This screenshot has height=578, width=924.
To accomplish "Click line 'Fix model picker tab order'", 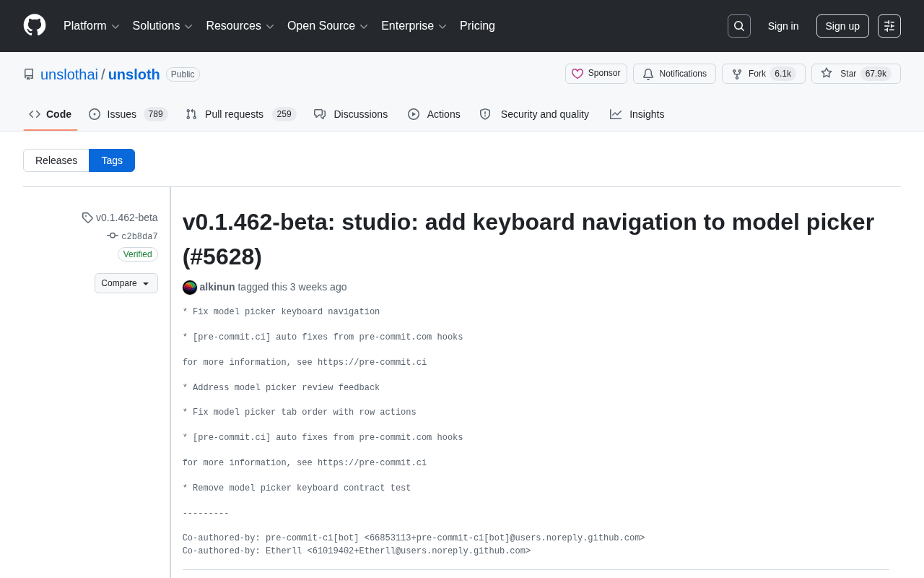I will (300, 413).
